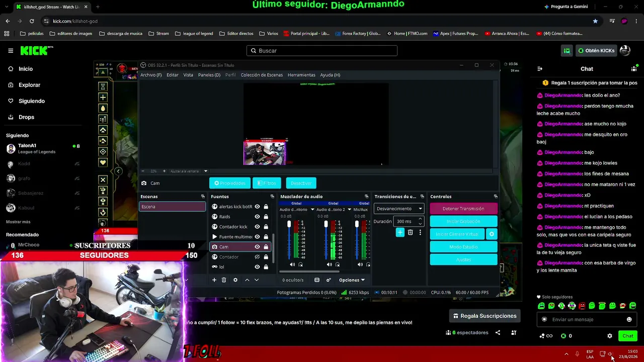Bookmark this page with the star
644x362 pixels.
(596, 21)
